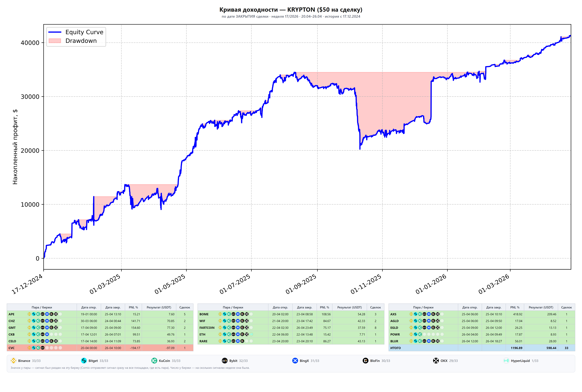Select the FARTCOIN pair row

[x=291, y=328]
